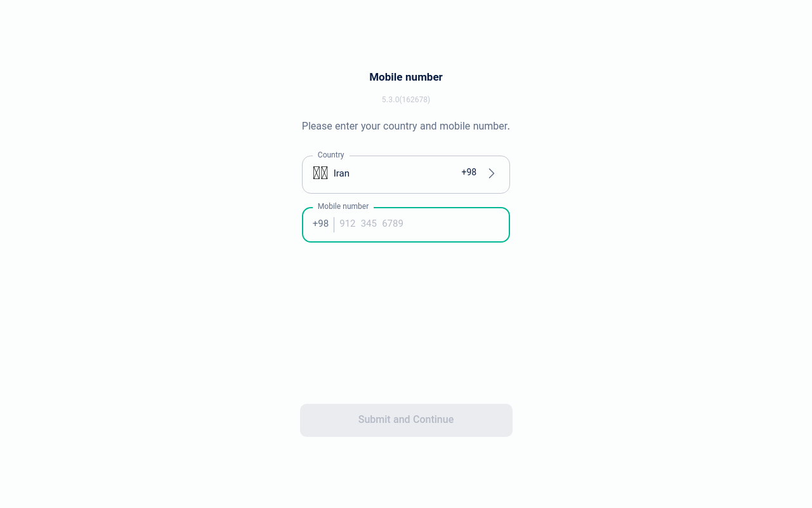Click empty area inside the Mobile number box
This screenshot has height=508, width=812.
(x=457, y=225)
